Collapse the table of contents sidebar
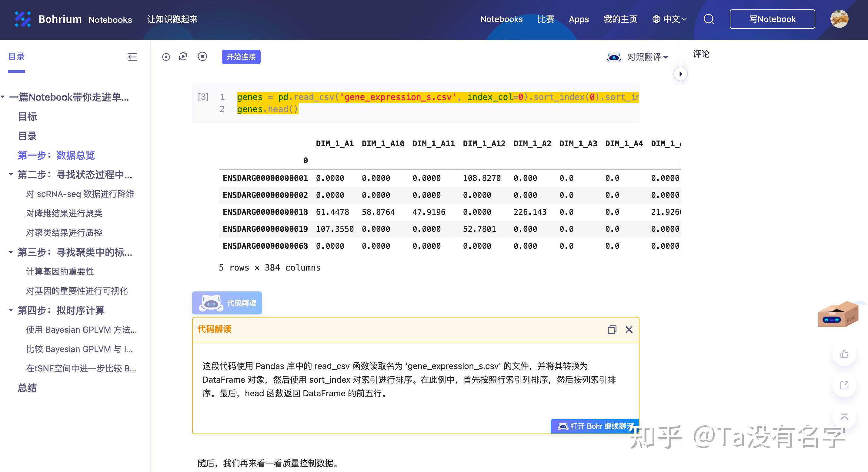Viewport: 868px width, 472px height. point(132,57)
